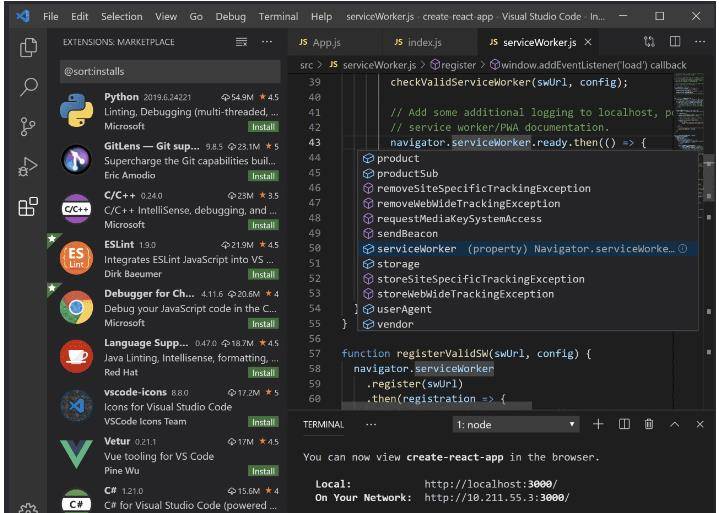Viewport: 719px width, 513px height.
Task: Open the Debug view in activity bar
Action: click(x=28, y=166)
